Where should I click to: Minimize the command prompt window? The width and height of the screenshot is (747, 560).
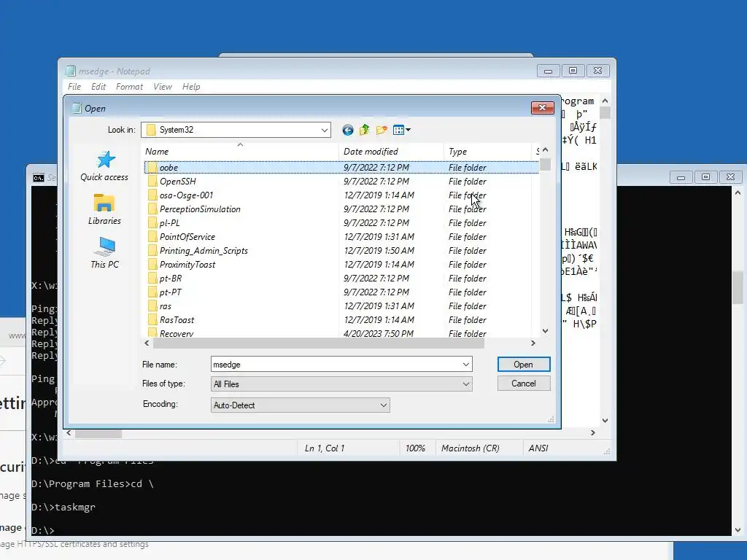(681, 178)
